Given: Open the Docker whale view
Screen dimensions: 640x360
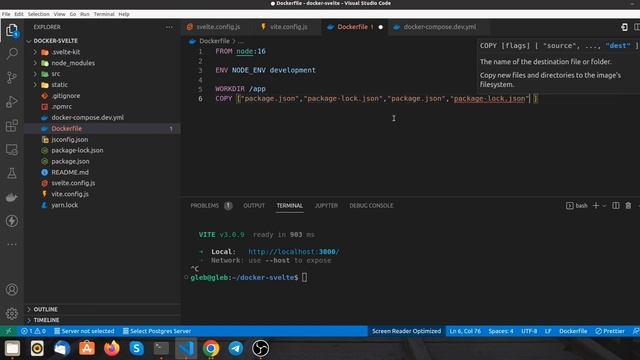Looking at the screenshot, I should pyautogui.click(x=12, y=198).
